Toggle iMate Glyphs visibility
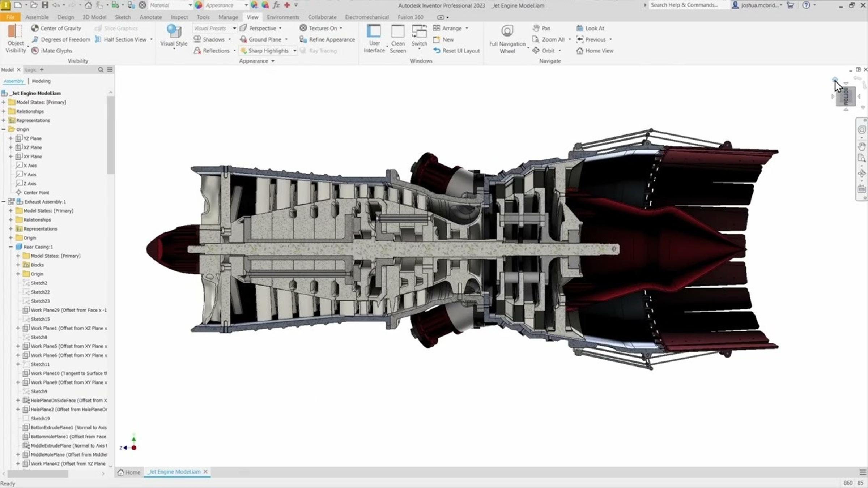This screenshot has width=868, height=488. point(52,51)
